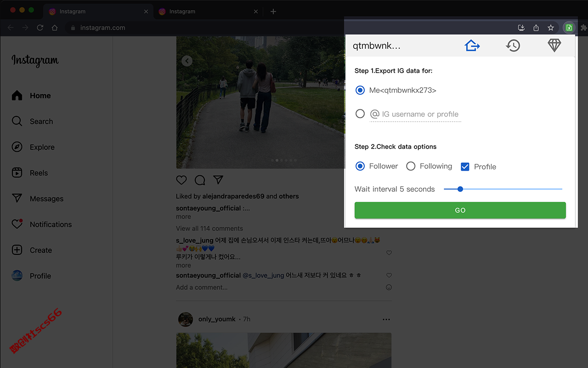Open the emoji picker for the comment box
The width and height of the screenshot is (588, 368).
pyautogui.click(x=389, y=287)
